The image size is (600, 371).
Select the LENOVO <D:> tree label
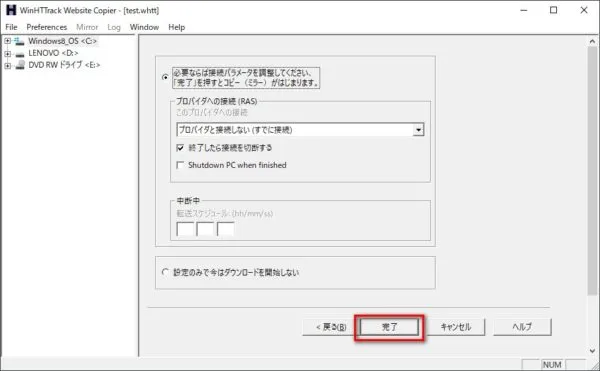pyautogui.click(x=53, y=53)
